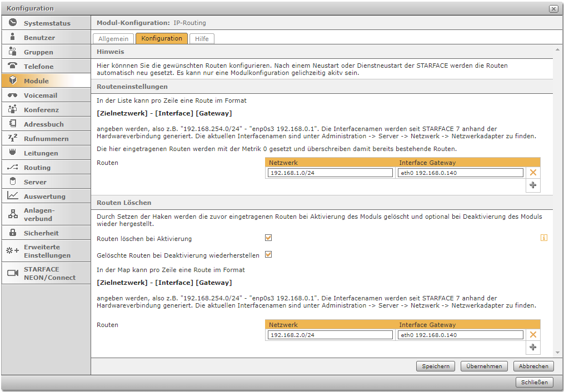Click the Speichern button
The height and width of the screenshot is (392, 564).
click(x=435, y=366)
